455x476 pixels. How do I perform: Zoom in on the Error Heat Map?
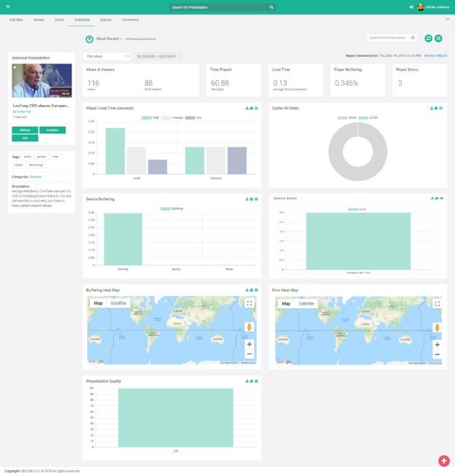coord(439,343)
